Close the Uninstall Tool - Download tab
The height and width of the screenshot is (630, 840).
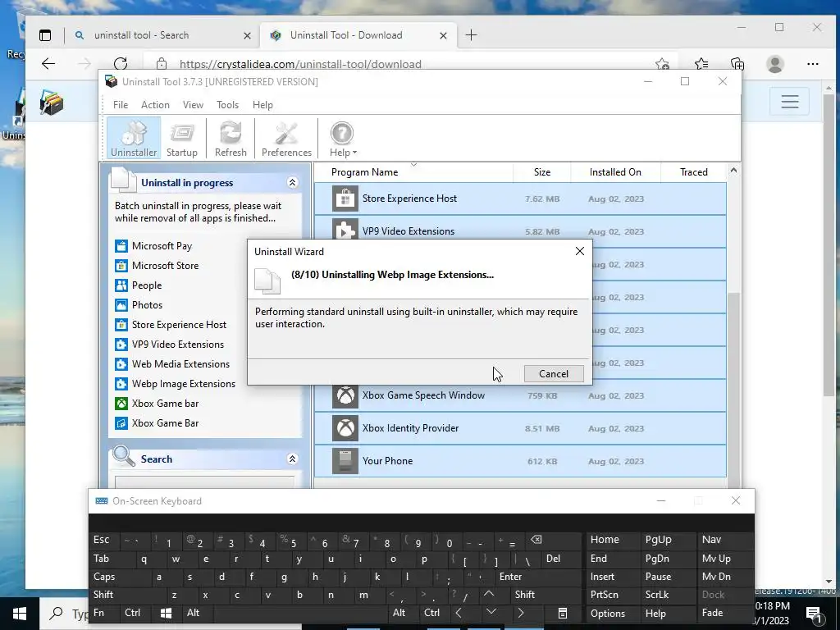click(x=443, y=36)
